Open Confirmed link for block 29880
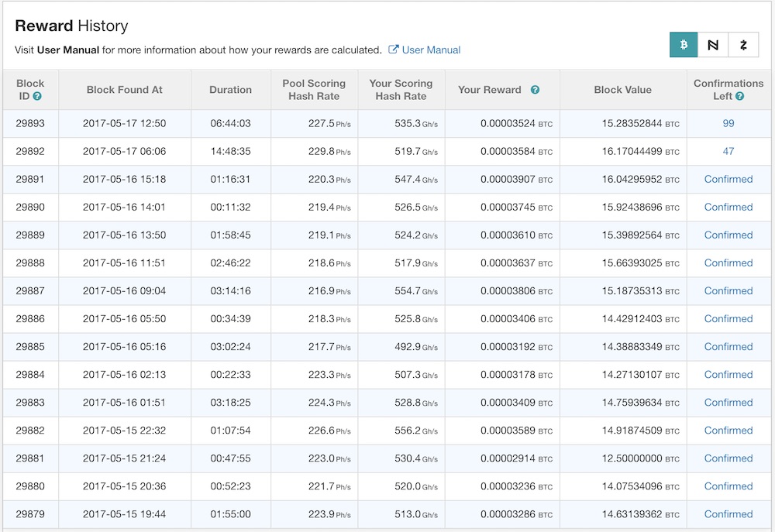The width and height of the screenshot is (775, 532). (728, 486)
